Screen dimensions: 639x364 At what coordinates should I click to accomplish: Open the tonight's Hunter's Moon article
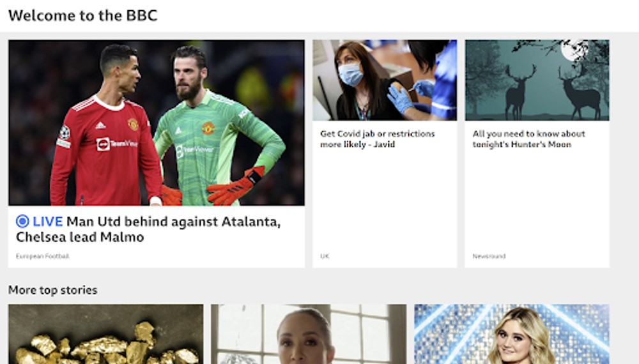pos(528,139)
